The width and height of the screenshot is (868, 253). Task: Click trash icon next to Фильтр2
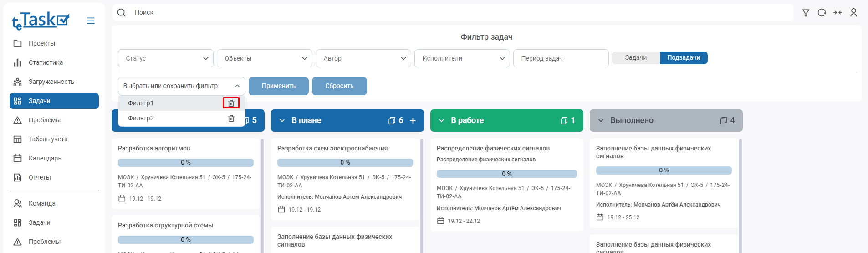(231, 118)
